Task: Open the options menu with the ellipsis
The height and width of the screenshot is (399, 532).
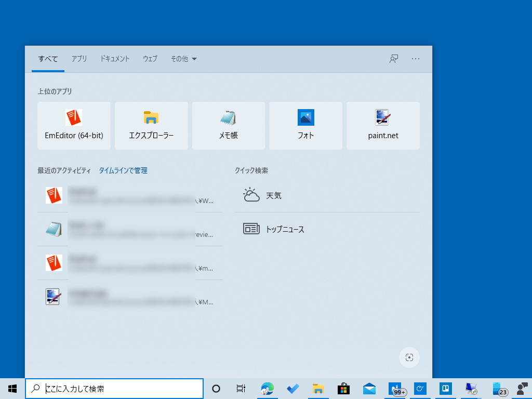Action: point(416,59)
